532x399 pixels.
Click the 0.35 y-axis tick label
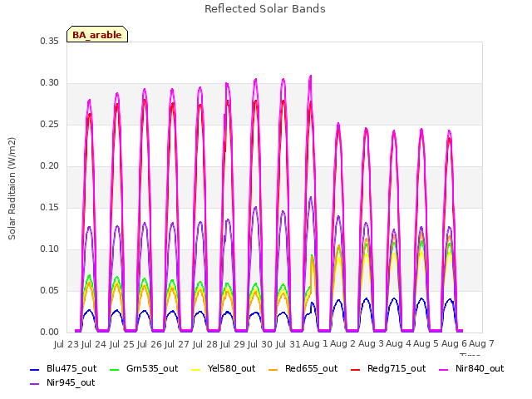(x=50, y=41)
